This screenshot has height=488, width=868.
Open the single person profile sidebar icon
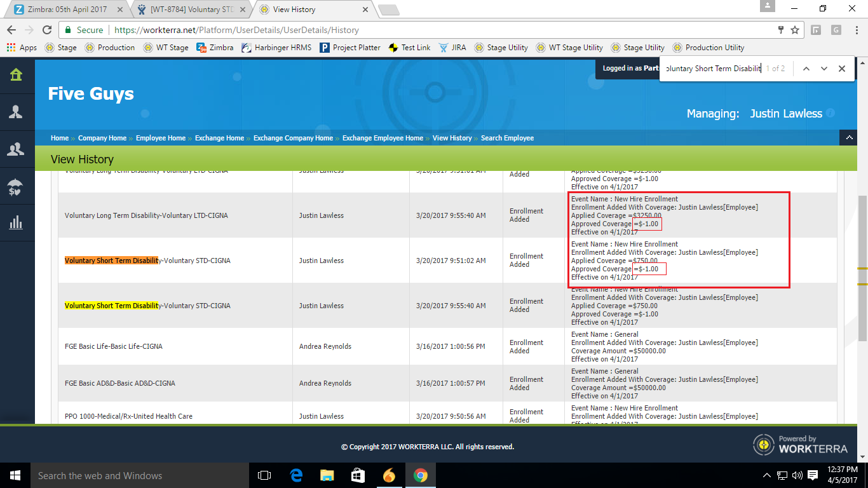coord(16,112)
